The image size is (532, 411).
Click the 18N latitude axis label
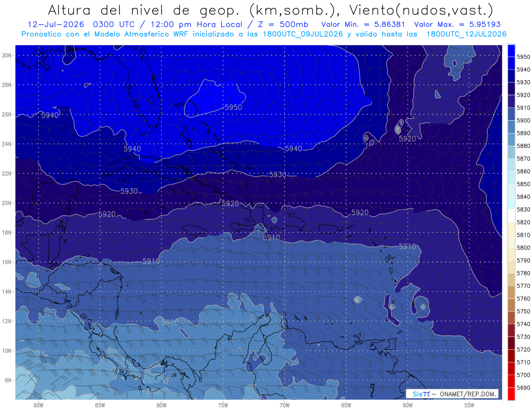(x=8, y=232)
